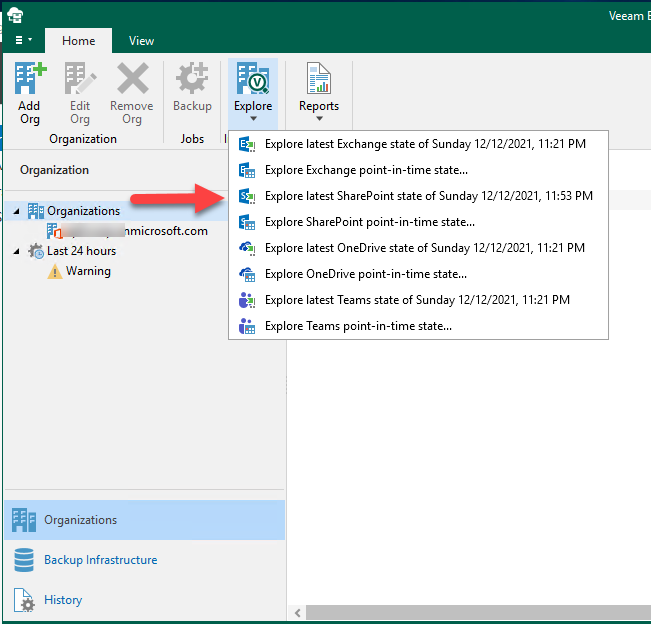Select the Warning tree item
651x624 pixels.
click(x=88, y=271)
